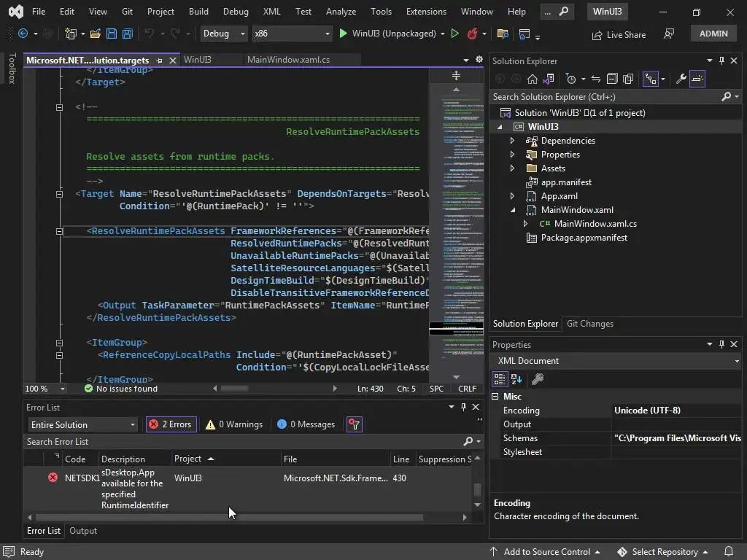Toggle the 0 Messages filter
This screenshot has height=560, width=747.
306,424
